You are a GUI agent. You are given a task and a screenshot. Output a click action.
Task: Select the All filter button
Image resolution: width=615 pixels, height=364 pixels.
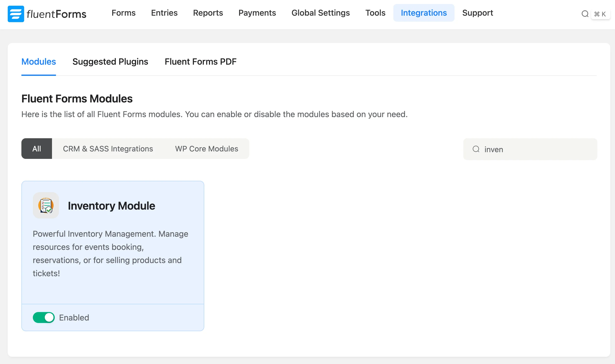37,149
